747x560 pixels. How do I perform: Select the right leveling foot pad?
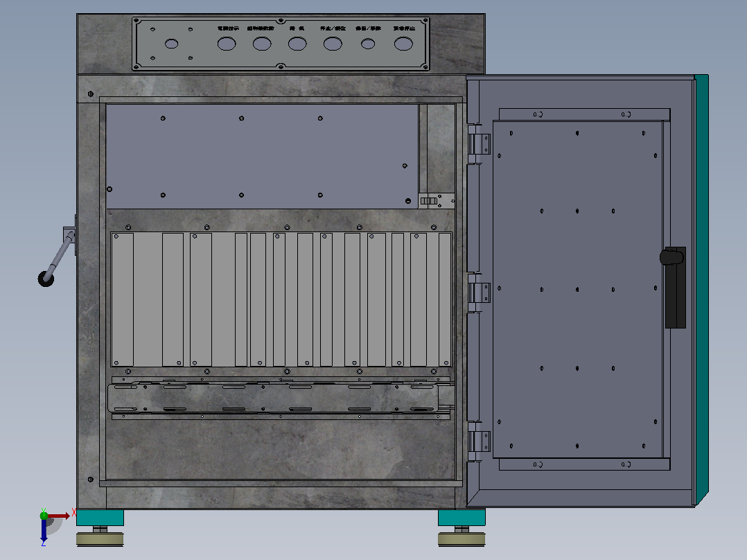pos(462,539)
